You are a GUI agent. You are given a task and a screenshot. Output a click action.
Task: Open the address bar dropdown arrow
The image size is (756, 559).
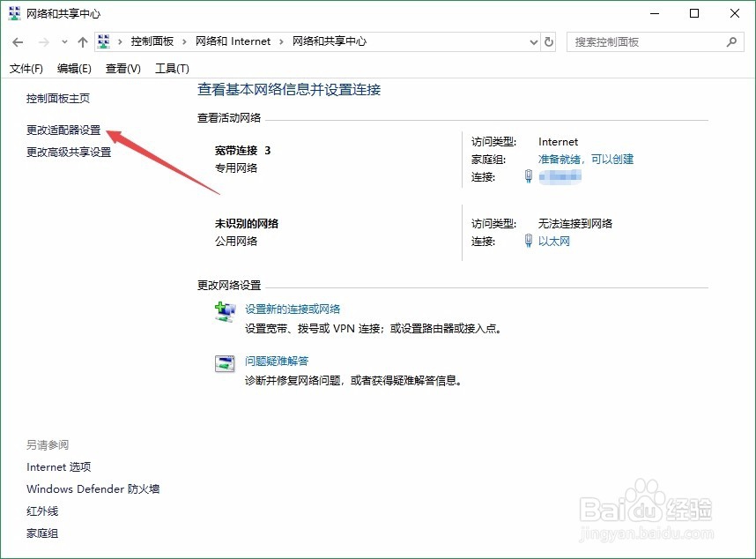532,41
